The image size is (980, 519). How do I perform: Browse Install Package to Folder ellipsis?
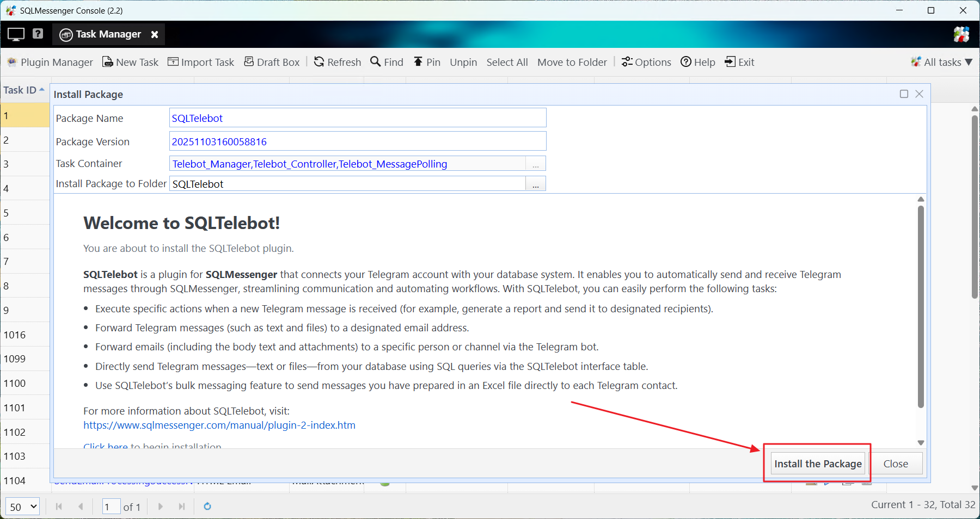[535, 184]
